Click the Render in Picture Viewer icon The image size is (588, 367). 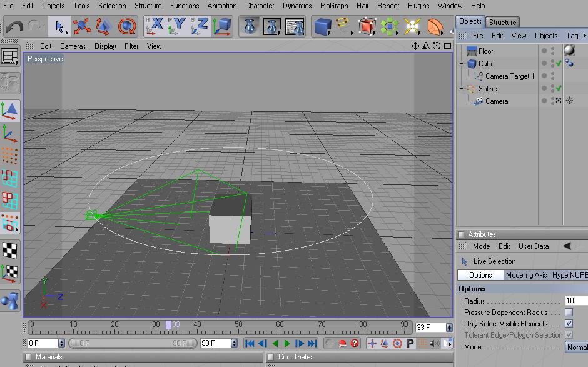point(272,26)
